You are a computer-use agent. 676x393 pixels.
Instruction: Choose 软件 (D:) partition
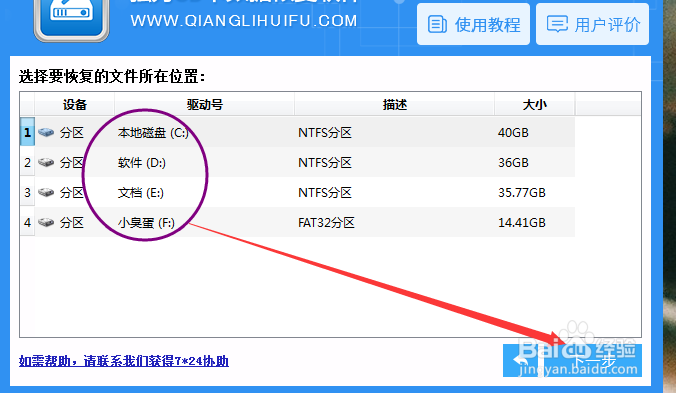(x=141, y=163)
